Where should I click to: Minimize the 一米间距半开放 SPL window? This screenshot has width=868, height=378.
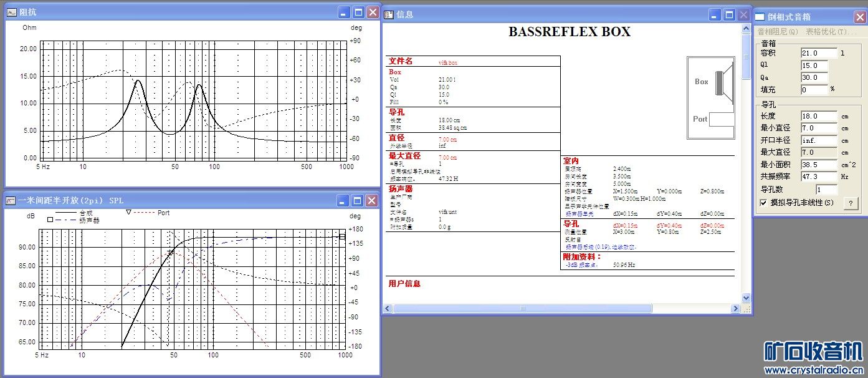pyautogui.click(x=344, y=200)
